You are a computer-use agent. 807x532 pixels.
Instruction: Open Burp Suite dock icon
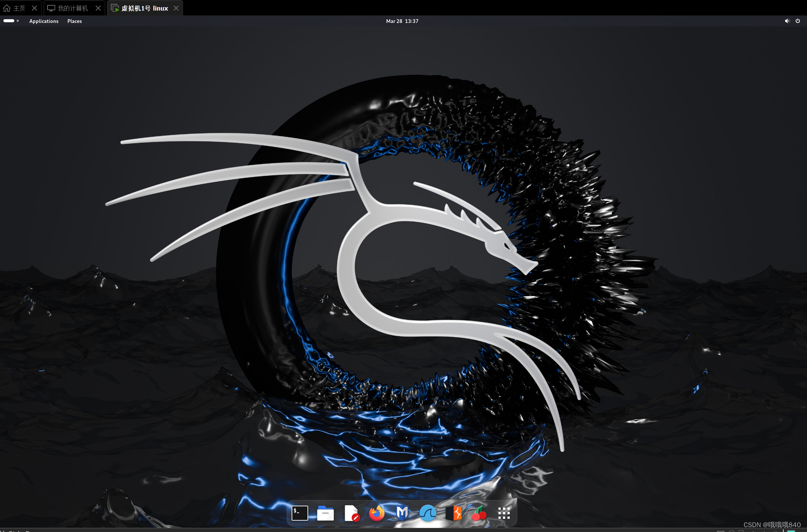pos(454,513)
